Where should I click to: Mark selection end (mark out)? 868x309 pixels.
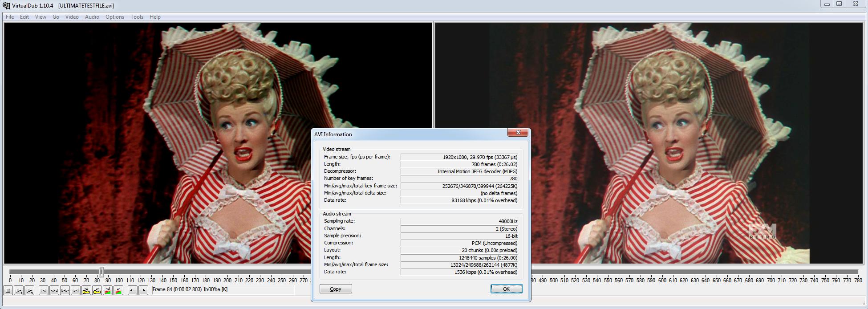tap(143, 290)
